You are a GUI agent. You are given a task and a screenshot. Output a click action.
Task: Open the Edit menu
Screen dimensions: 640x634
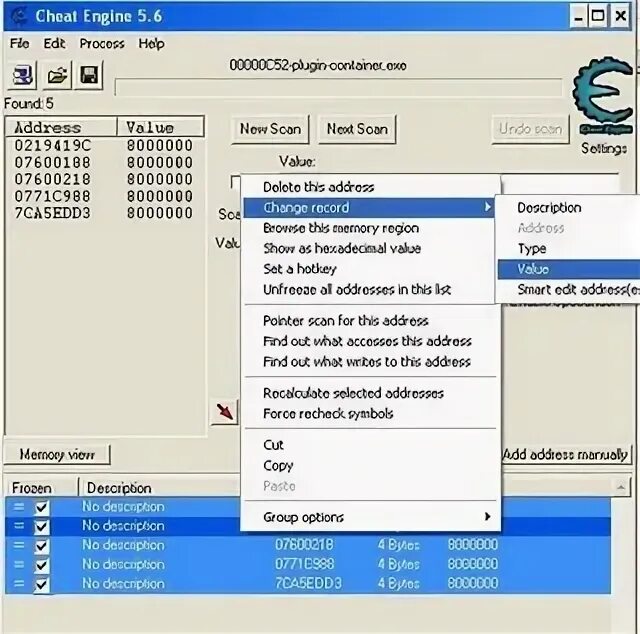point(54,43)
